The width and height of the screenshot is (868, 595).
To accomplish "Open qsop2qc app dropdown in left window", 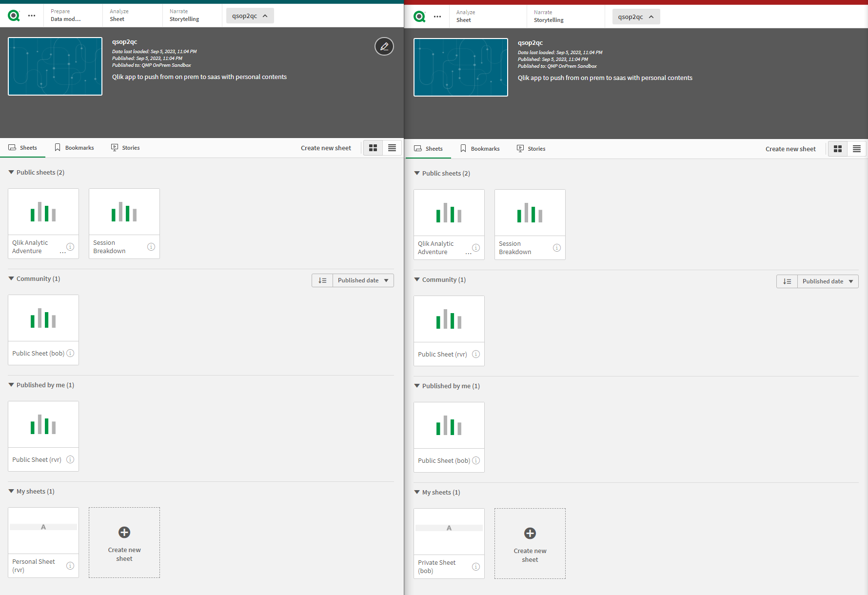I will coord(250,16).
